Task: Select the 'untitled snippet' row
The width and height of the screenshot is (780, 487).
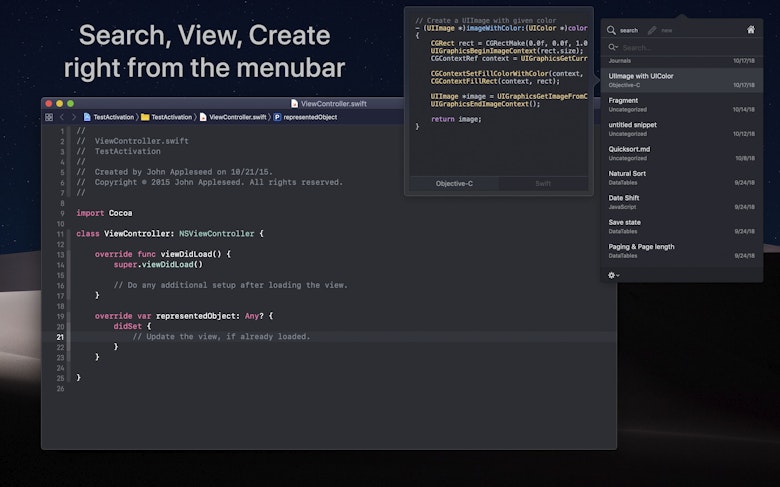Action: point(682,129)
